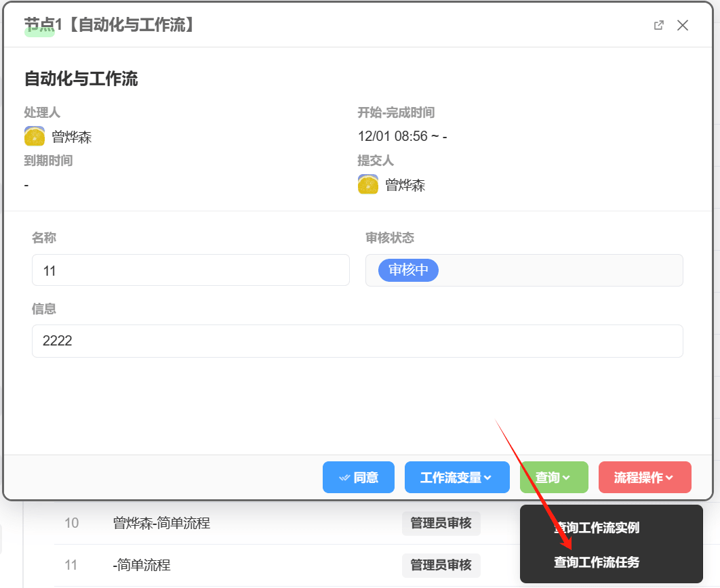Image resolution: width=720 pixels, height=588 pixels.
Task: Open the node dialog in a new window
Action: [x=658, y=25]
